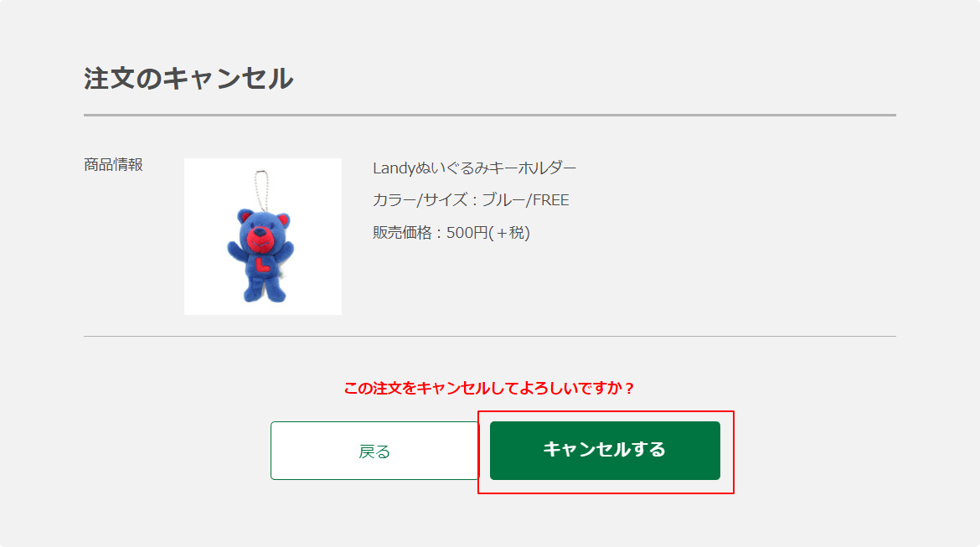Click the thin divider below product info
Viewport: 980px width, 547px height.
490,337
